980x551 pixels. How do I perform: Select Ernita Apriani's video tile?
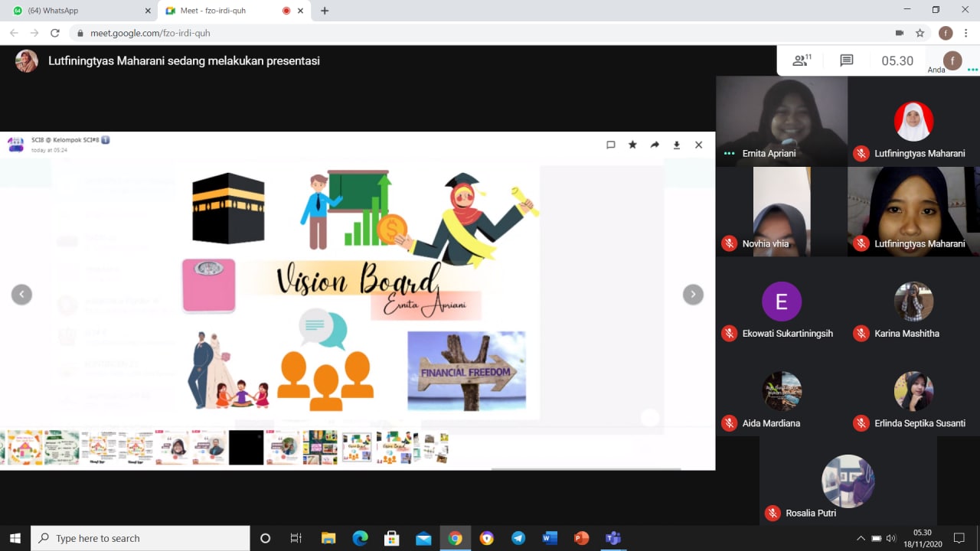(x=782, y=121)
